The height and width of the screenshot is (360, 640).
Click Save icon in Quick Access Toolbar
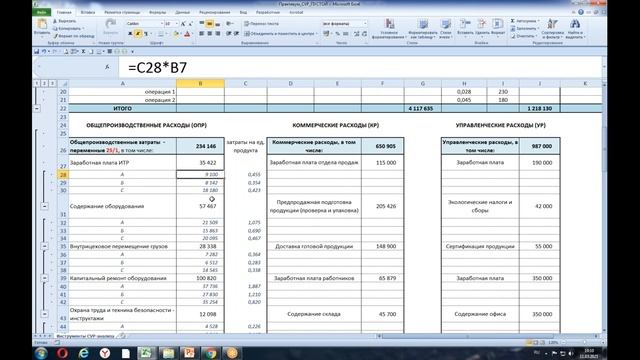tap(36, 51)
